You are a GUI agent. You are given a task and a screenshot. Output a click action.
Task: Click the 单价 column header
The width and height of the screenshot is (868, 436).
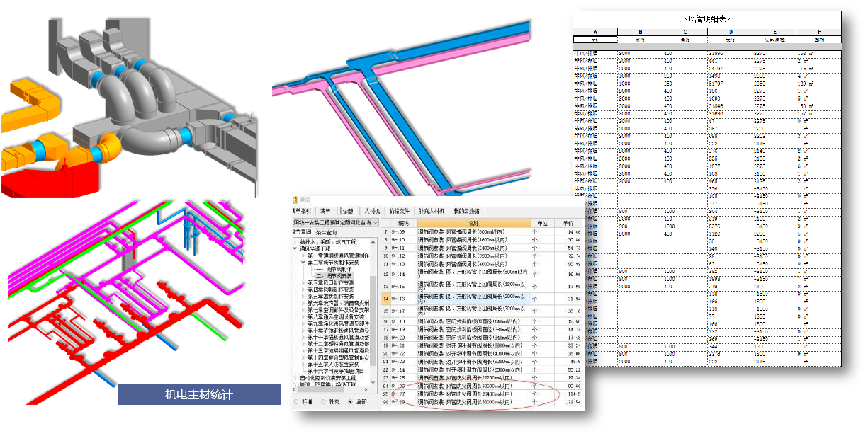coord(568,223)
